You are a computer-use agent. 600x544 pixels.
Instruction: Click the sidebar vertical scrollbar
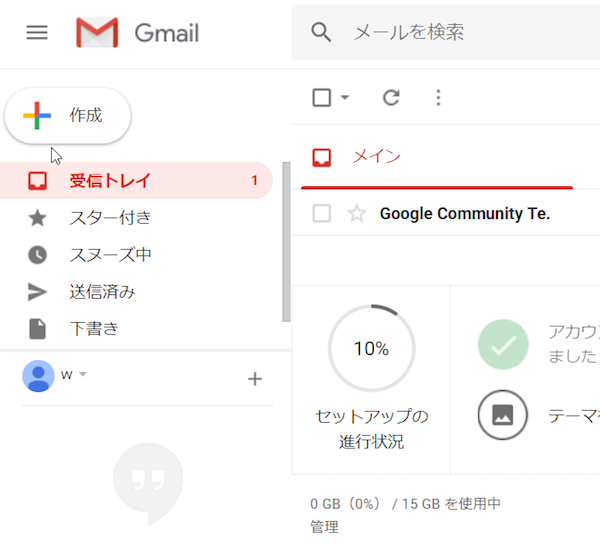coord(286,242)
